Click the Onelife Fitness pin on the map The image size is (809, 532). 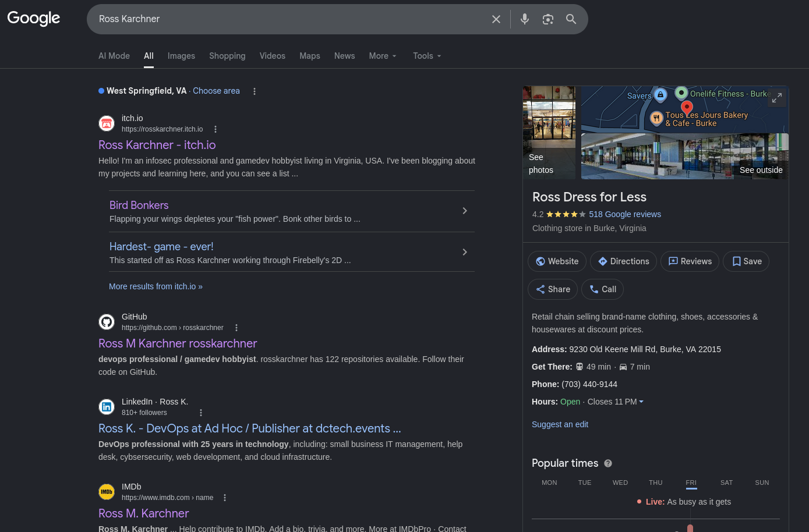[681, 93]
